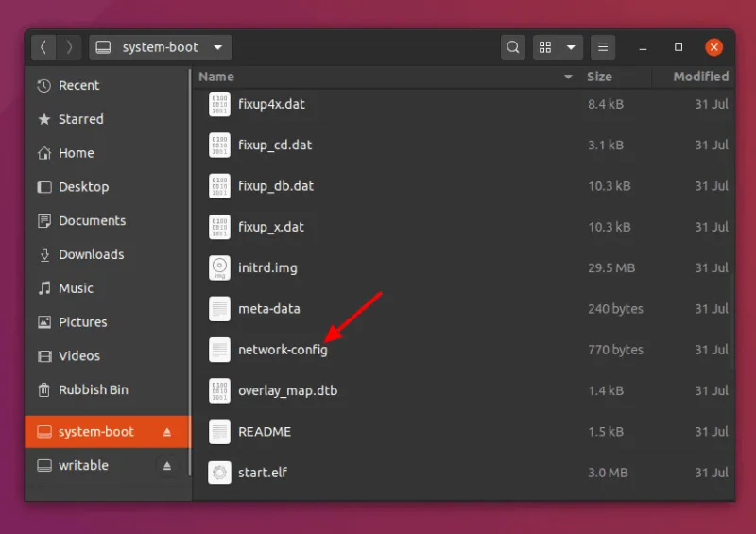756x534 pixels.
Task: Sort files by the Name column header
Action: coord(216,77)
